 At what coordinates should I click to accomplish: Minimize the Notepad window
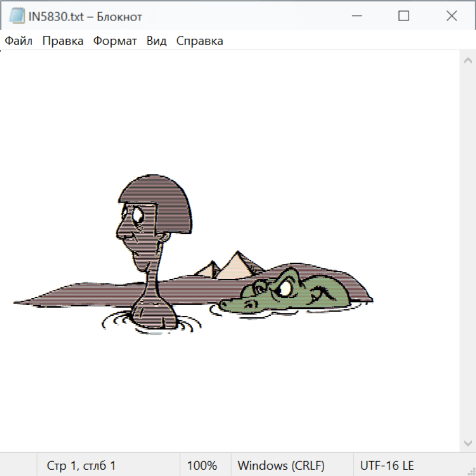pyautogui.click(x=356, y=16)
